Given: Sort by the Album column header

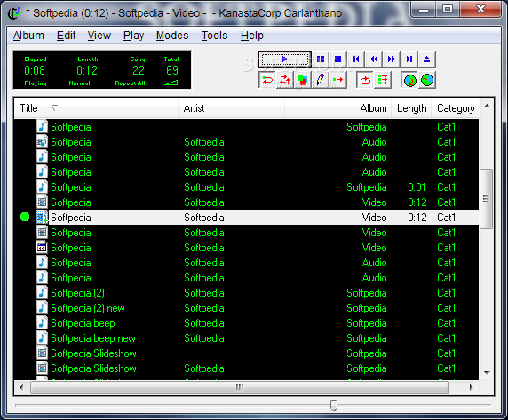Looking at the screenshot, I should (x=337, y=108).
